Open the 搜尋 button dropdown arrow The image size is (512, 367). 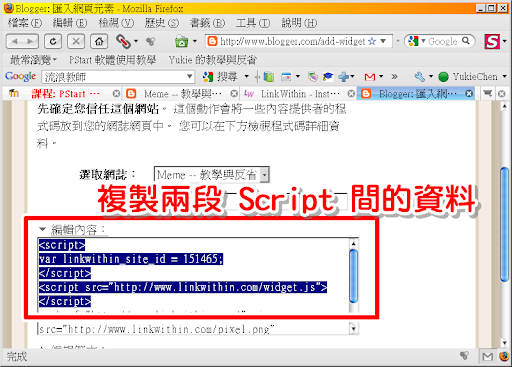(x=246, y=77)
